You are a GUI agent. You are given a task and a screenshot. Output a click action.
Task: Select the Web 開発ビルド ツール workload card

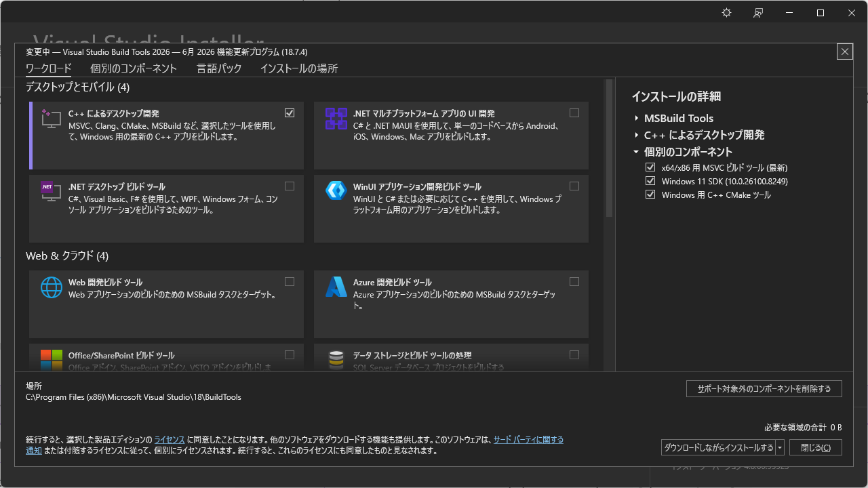[167, 304]
